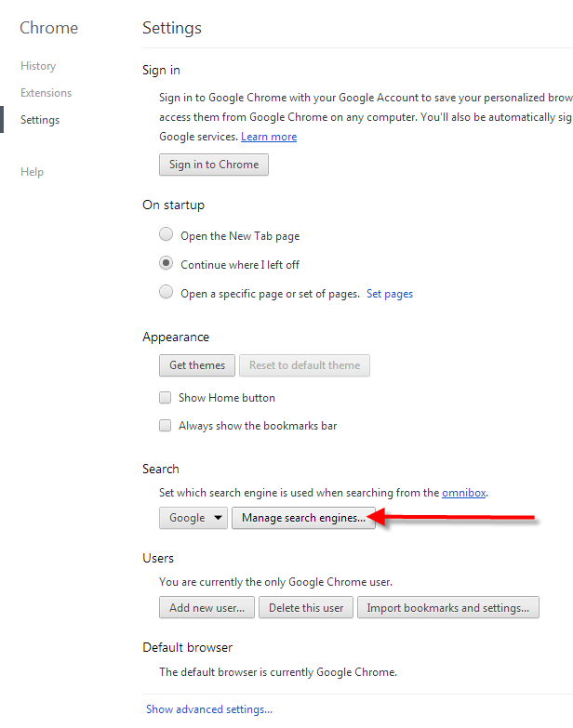The width and height of the screenshot is (573, 728).
Task: Select Open a specific page radio option
Action: 166,292
